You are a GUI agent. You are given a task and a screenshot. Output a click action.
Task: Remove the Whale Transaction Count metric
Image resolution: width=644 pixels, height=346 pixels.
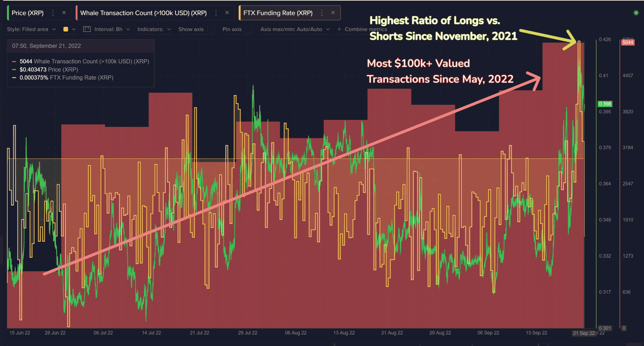[227, 13]
